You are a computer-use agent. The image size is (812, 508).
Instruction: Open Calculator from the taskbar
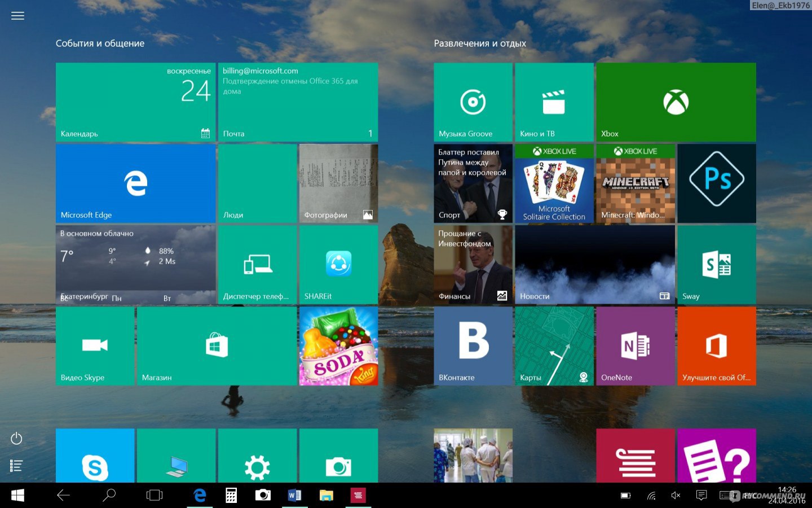(231, 495)
